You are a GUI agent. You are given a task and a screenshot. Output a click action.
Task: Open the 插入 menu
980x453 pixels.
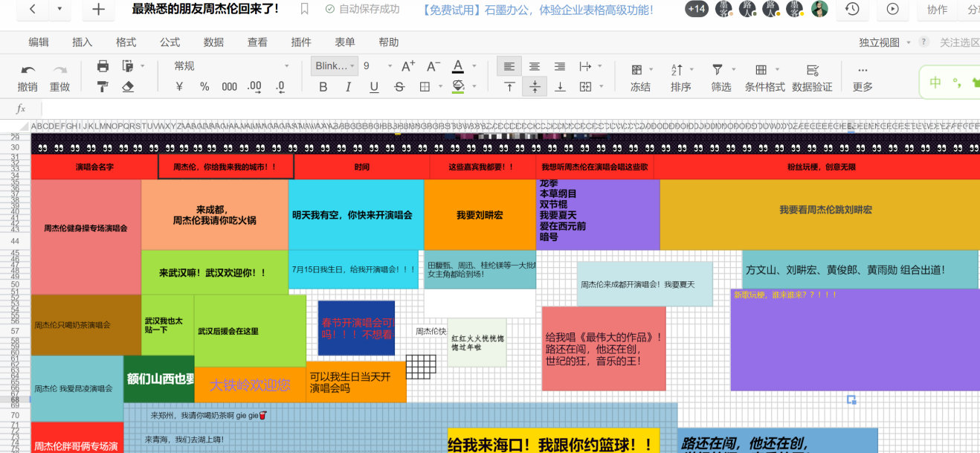[x=83, y=42]
